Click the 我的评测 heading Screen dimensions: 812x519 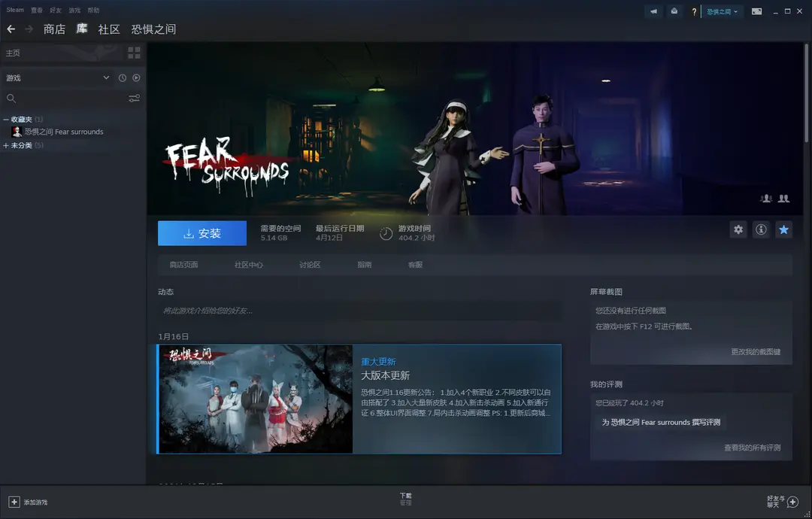[x=606, y=384]
